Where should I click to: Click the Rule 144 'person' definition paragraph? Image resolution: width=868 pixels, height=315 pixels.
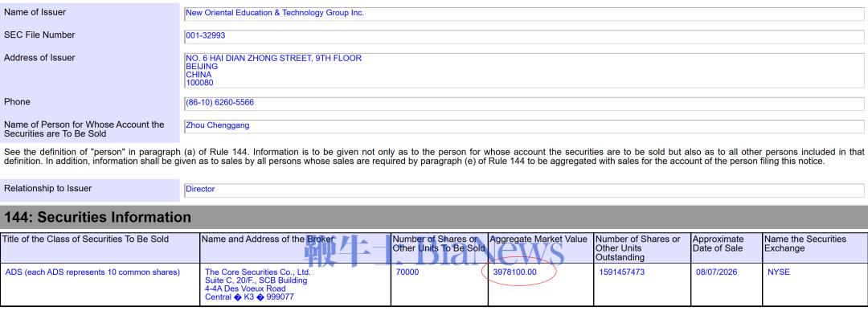[x=434, y=157]
